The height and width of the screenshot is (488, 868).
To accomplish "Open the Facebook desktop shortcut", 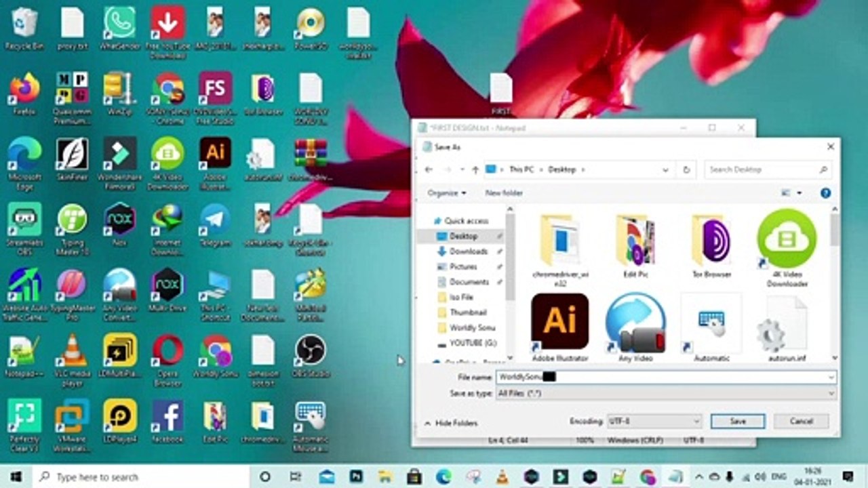I will 167,421.
